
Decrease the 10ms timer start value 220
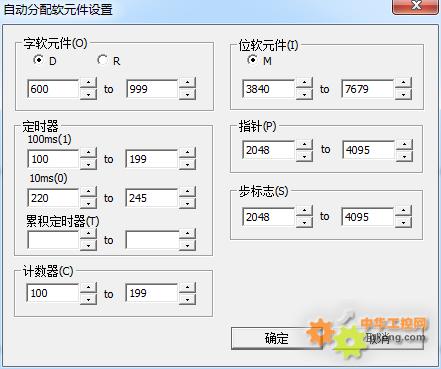point(88,203)
